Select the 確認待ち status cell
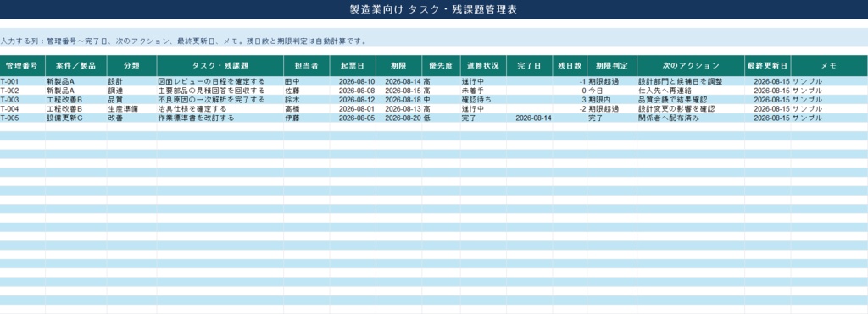This screenshot has height=314, width=868. (482, 100)
